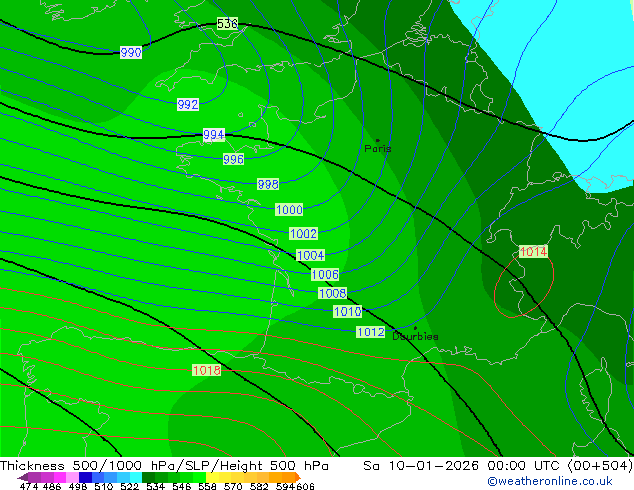This screenshot has width=634, height=490.
Task: Click the 992 pressure label
Action: pos(188,105)
